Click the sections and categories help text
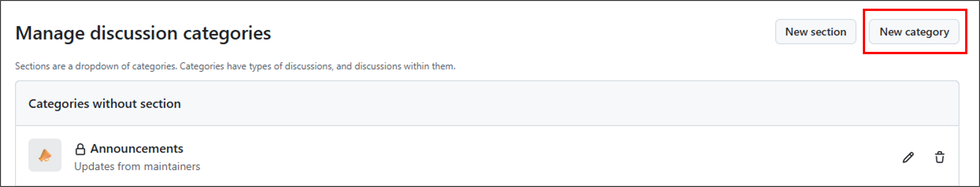The width and height of the screenshot is (980, 187). click(235, 66)
